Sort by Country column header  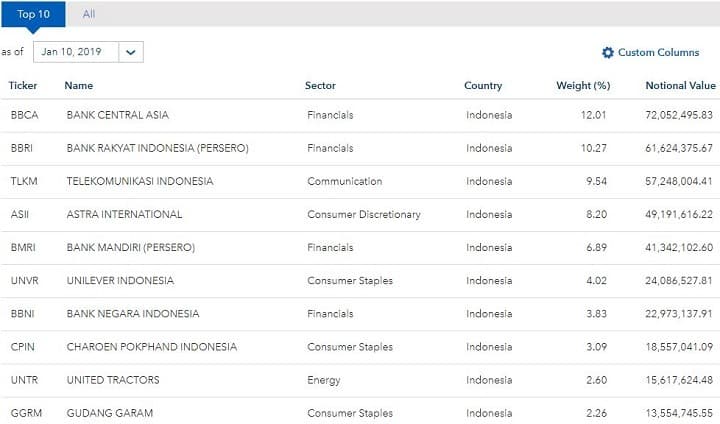pos(483,86)
